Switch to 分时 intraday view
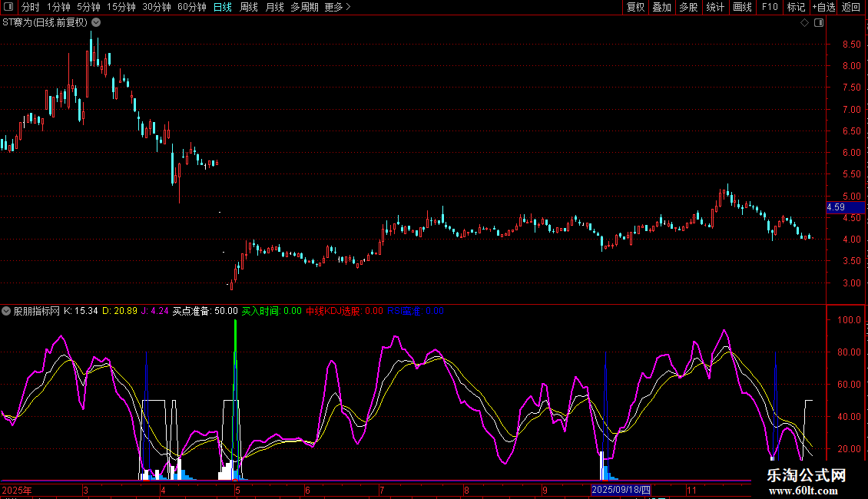Viewport: 868px width, 499px height. click(30, 8)
